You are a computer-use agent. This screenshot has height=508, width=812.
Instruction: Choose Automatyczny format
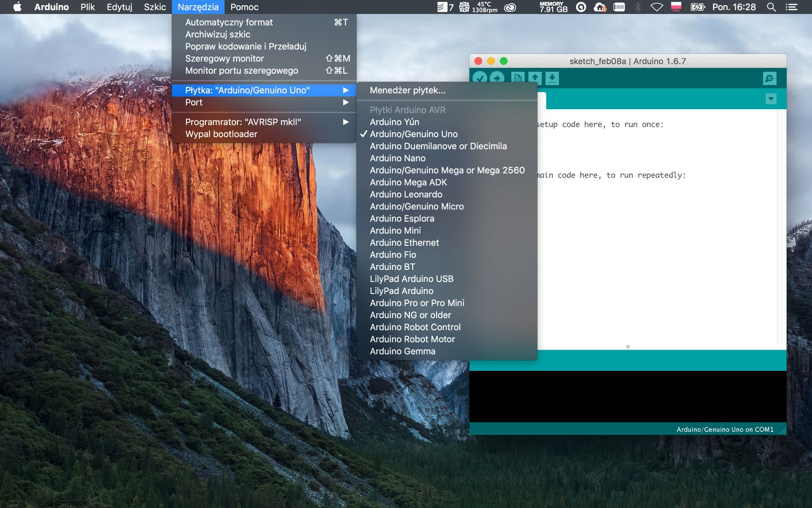pos(264,22)
